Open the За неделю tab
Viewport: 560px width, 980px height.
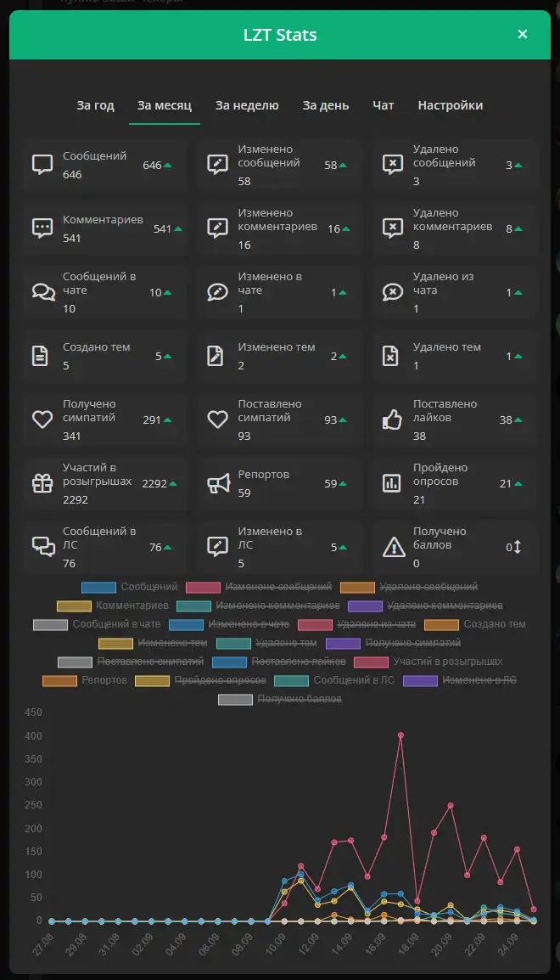click(x=247, y=105)
